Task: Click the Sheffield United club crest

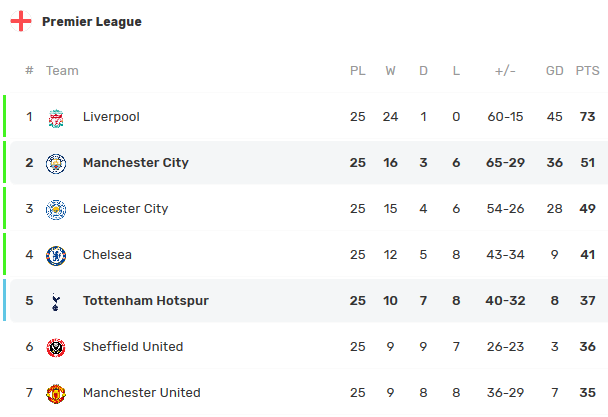Action: [56, 347]
